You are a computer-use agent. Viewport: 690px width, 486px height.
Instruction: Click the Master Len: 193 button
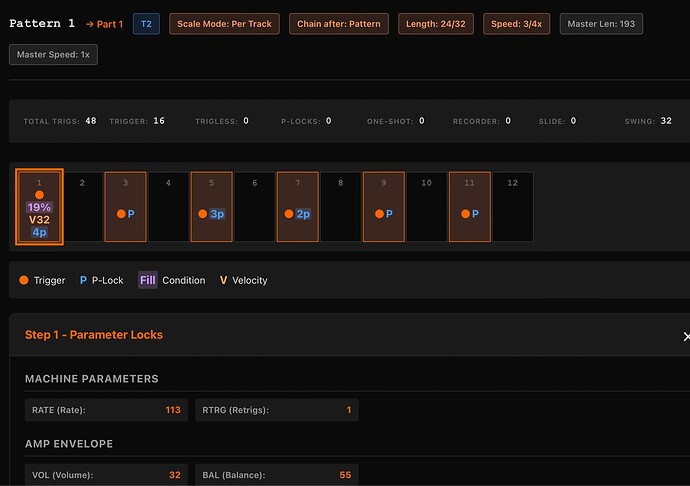coord(601,24)
